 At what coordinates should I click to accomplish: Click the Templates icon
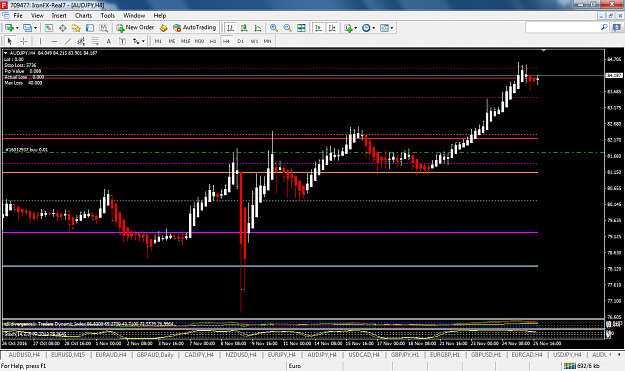coord(384,28)
